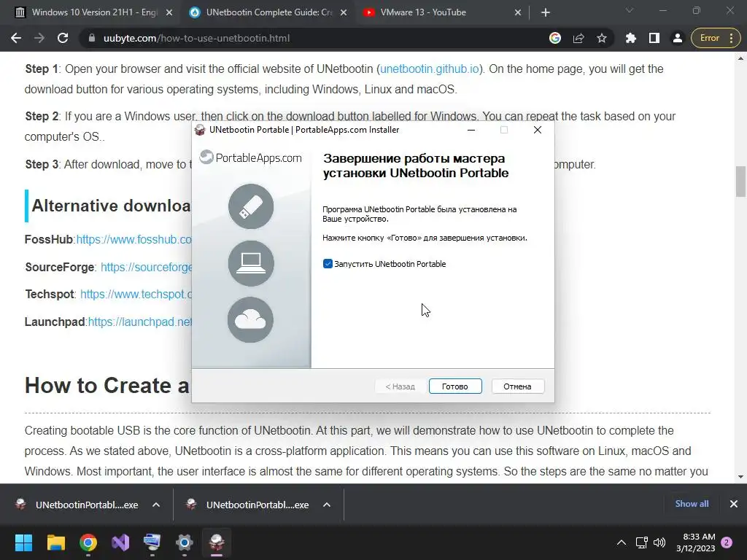View site information lock icon
Viewport: 747px width, 560px height.
[91, 38]
